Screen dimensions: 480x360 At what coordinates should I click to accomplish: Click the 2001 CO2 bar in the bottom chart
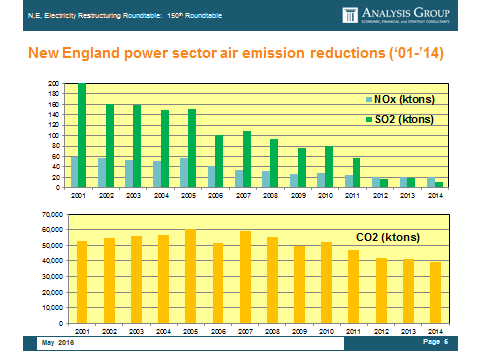pyautogui.click(x=82, y=282)
